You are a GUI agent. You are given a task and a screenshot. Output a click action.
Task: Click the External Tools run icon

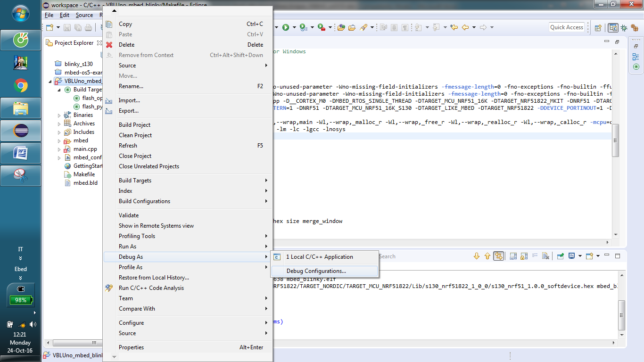pyautogui.click(x=321, y=27)
